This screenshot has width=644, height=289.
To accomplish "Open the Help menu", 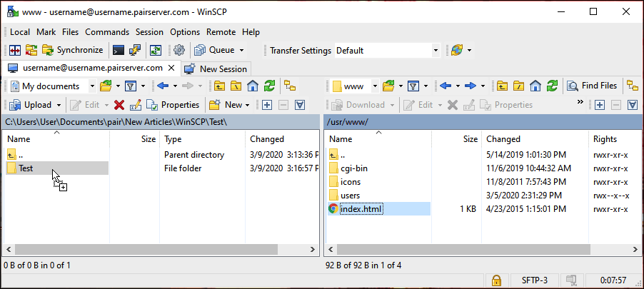I will [x=251, y=32].
